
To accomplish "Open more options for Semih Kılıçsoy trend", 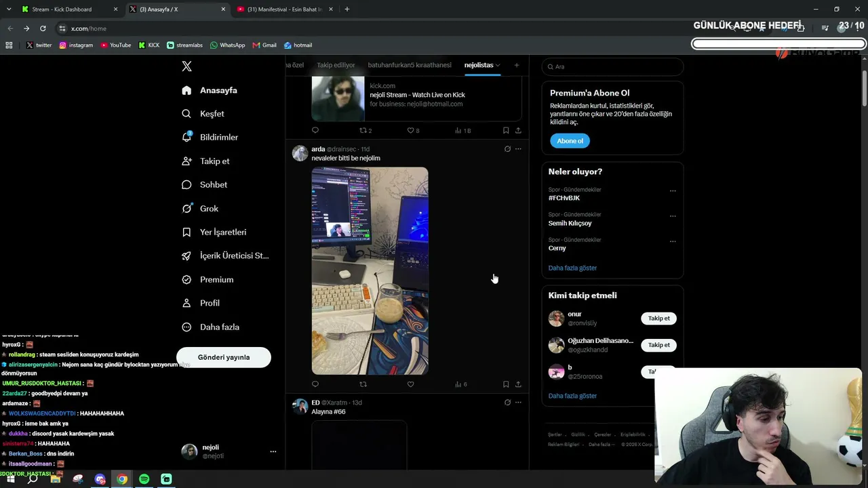I will 673,216.
